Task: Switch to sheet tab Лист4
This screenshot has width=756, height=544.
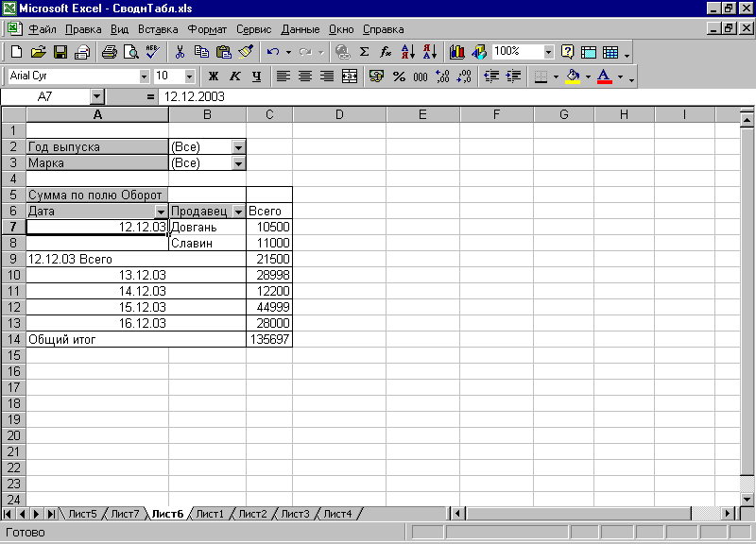Action: pos(337,514)
